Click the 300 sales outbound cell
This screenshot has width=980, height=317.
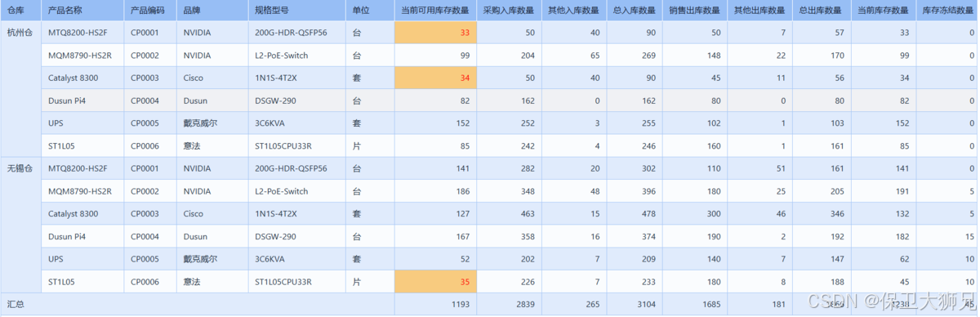pos(694,213)
